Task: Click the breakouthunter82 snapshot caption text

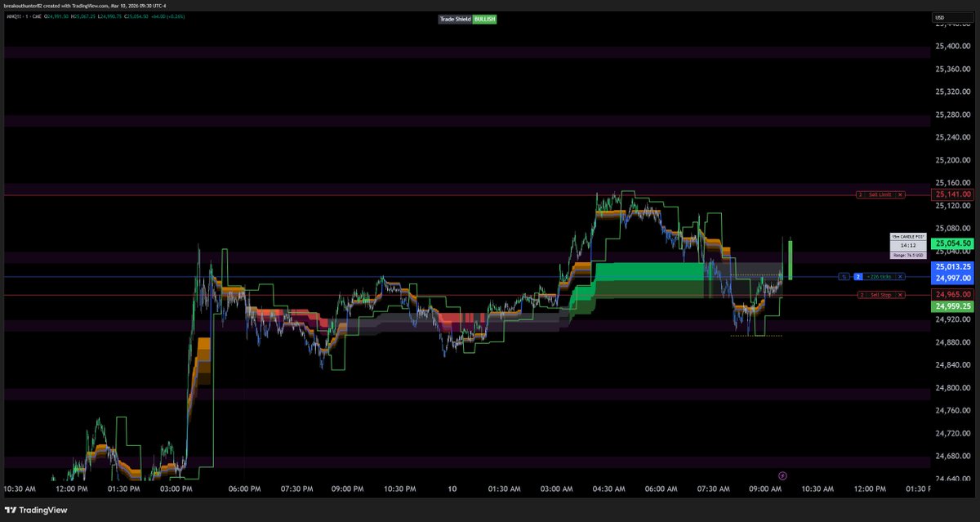Action: tap(86, 5)
